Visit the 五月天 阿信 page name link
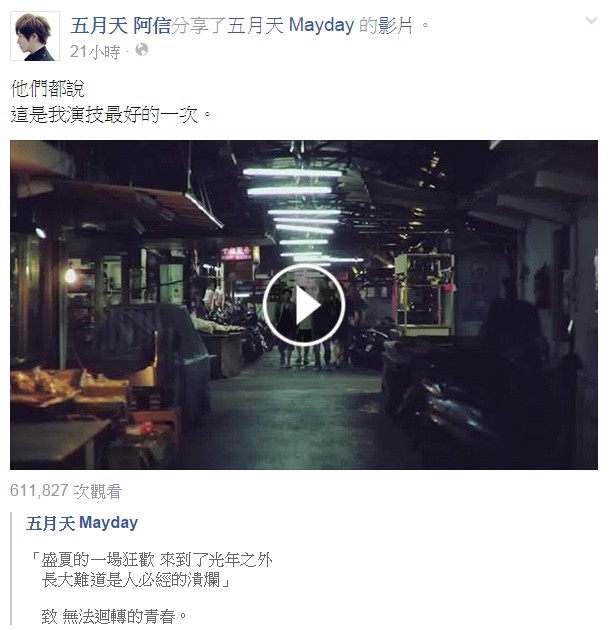The width and height of the screenshot is (611, 630). [x=121, y=26]
